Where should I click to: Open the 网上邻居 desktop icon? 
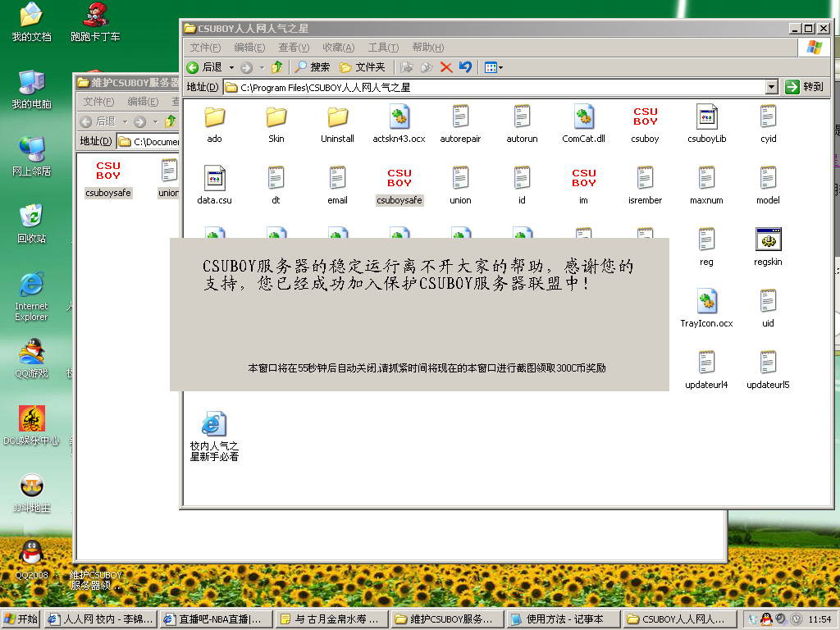(x=32, y=157)
